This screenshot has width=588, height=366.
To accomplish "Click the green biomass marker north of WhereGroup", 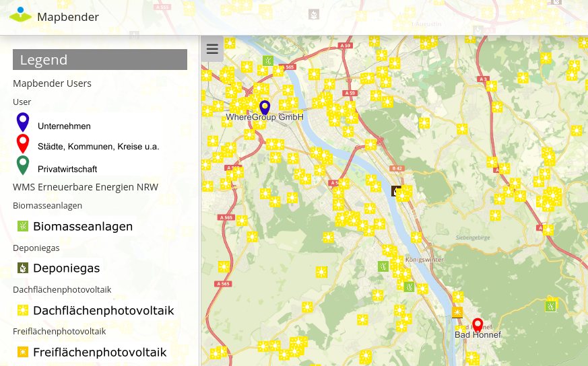I will pos(267,61).
